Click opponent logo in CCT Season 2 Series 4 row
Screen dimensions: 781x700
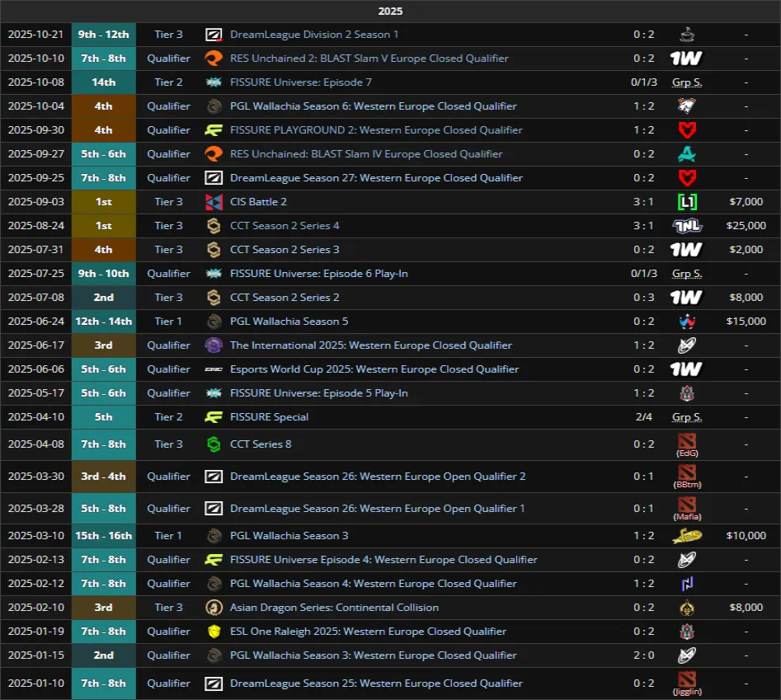[687, 226]
